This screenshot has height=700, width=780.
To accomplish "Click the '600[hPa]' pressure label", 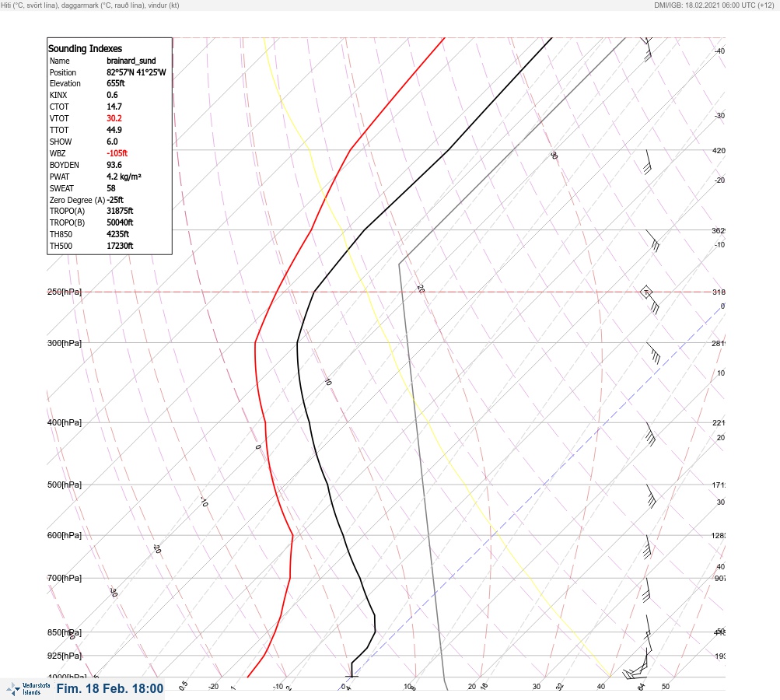I will [x=65, y=535].
